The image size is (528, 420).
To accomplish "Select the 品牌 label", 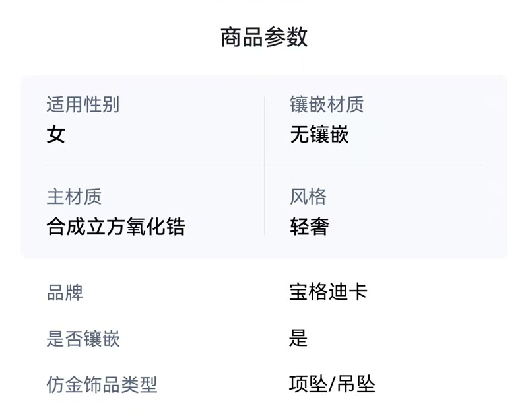I will [65, 293].
